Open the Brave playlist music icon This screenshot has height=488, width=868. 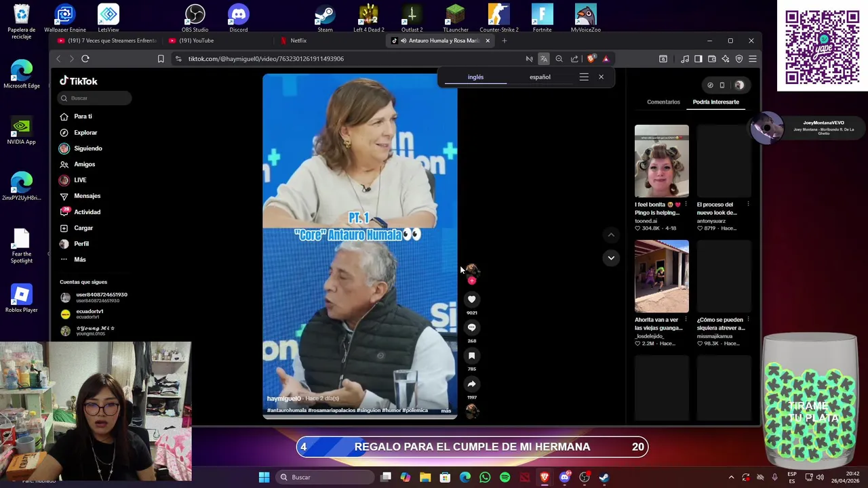685,59
